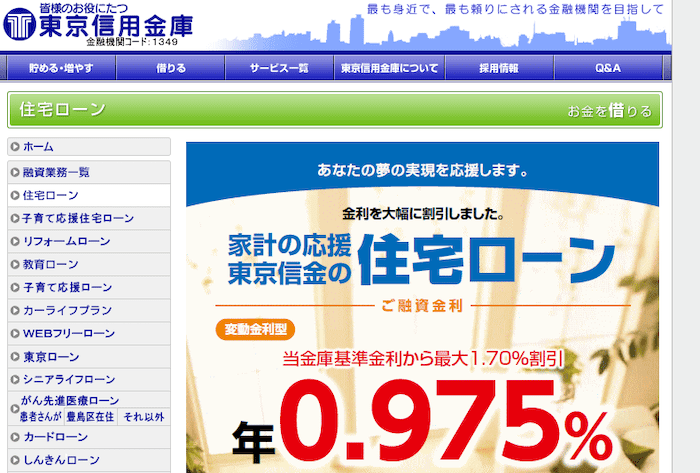
Task: Click the 変動金利型 orange badge
Action: (x=255, y=329)
